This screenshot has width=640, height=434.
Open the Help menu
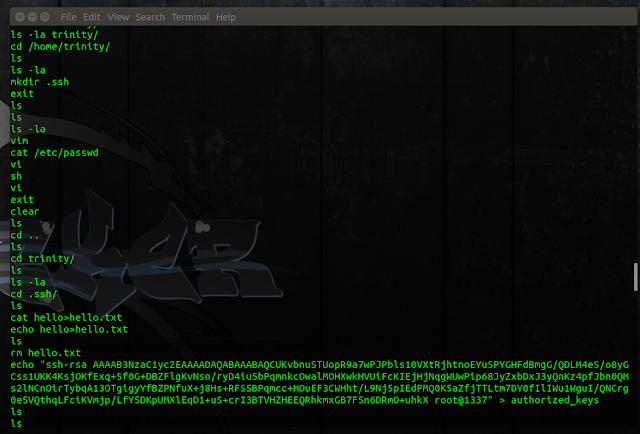pos(226,17)
